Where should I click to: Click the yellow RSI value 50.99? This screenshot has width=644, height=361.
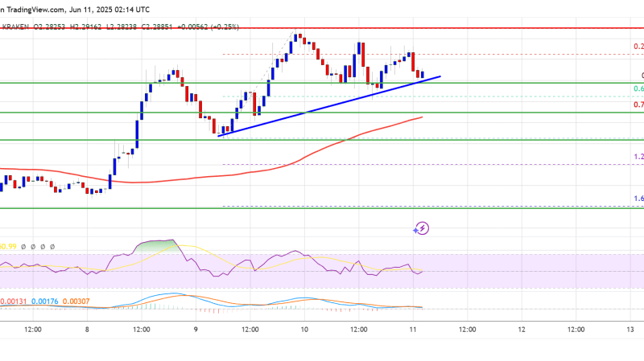(x=8, y=247)
